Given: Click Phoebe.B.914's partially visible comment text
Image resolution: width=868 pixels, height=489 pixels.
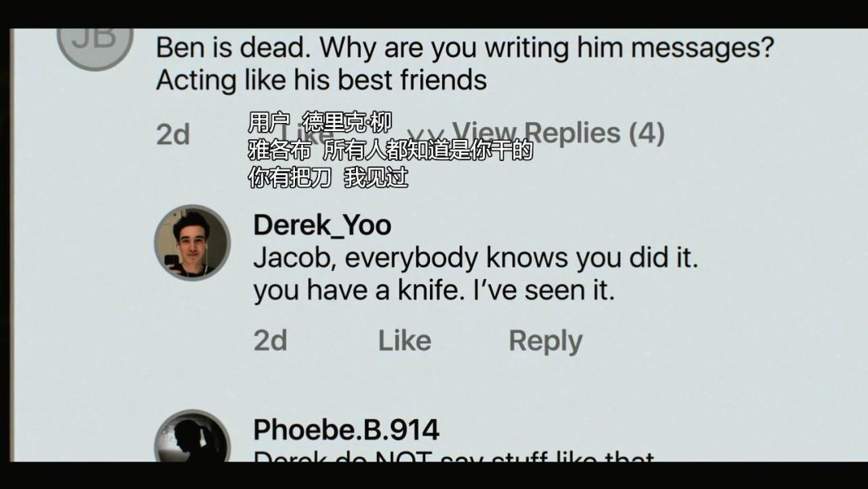Looking at the screenshot, I should (x=454, y=456).
